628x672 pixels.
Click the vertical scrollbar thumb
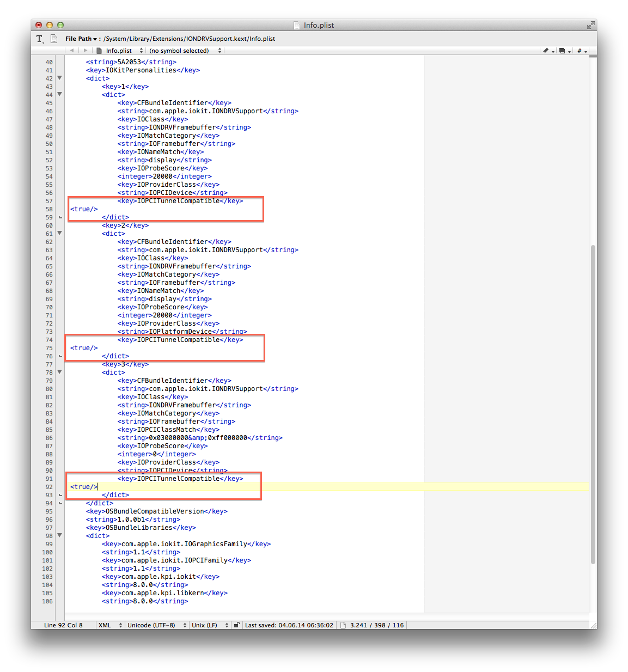(593, 405)
